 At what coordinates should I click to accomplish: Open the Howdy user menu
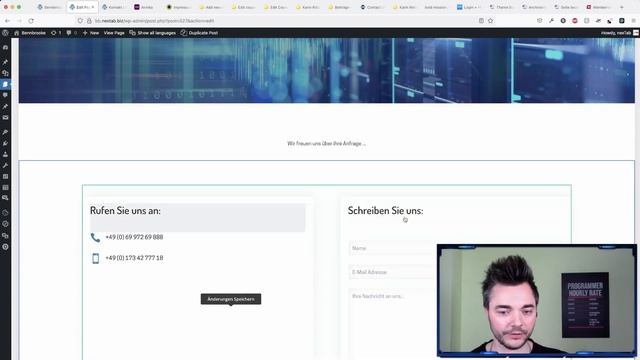619,33
